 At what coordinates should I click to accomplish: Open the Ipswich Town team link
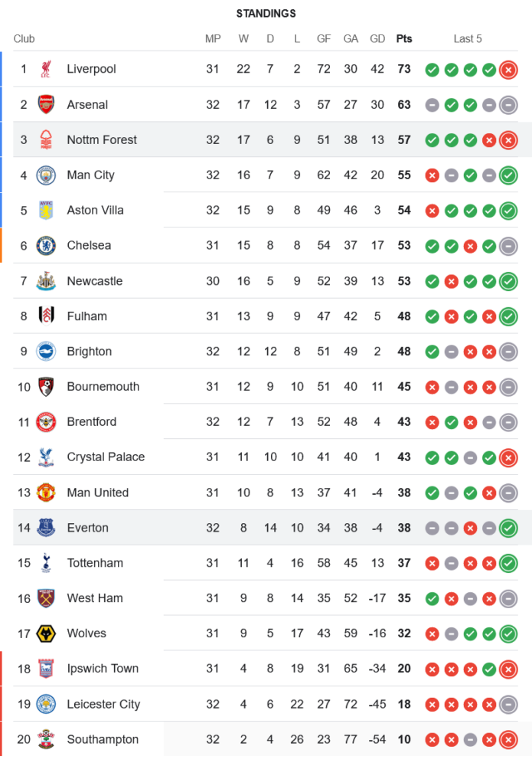(x=103, y=669)
